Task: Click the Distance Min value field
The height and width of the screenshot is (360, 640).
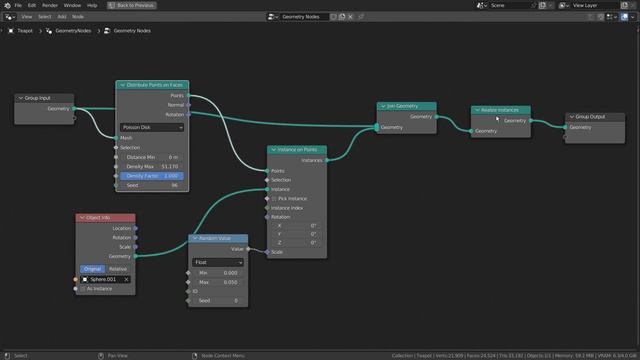Action: pos(151,157)
